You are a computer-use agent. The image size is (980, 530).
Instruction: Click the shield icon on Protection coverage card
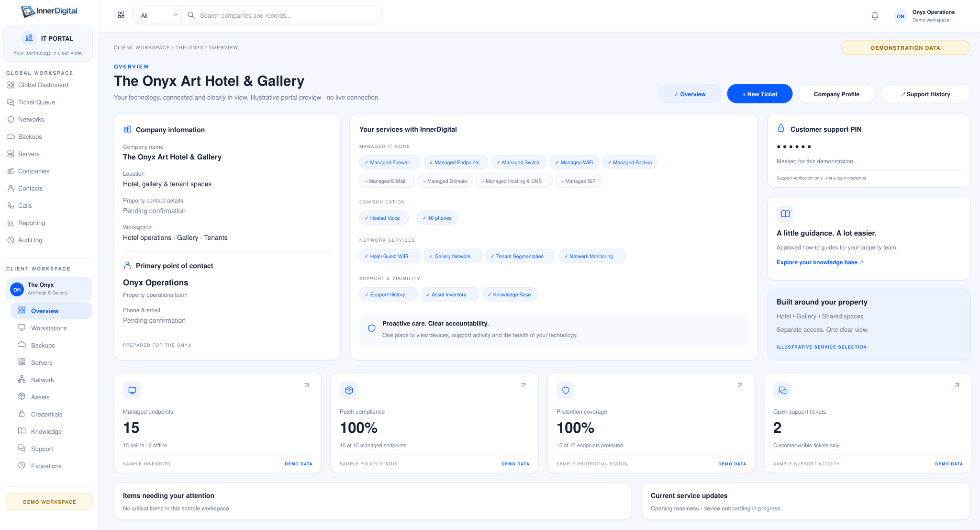pyautogui.click(x=566, y=391)
